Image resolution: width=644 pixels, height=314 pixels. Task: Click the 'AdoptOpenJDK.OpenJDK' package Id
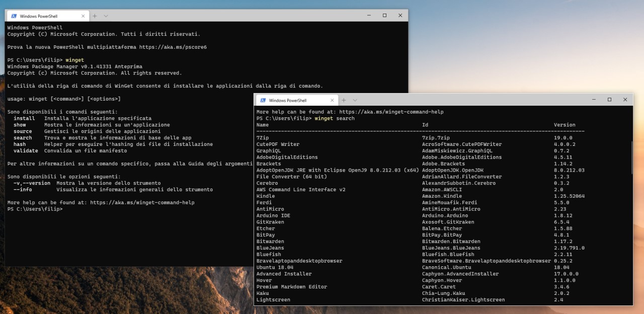(453, 170)
